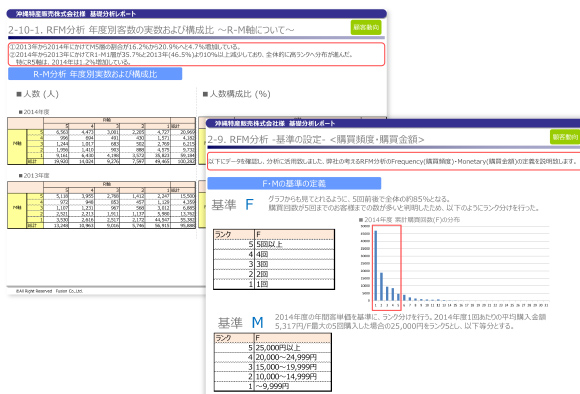Click the '10,000~14,999円' cell
Image resolution: width=580 pixels, height=394 pixels.
pyautogui.click(x=293, y=377)
